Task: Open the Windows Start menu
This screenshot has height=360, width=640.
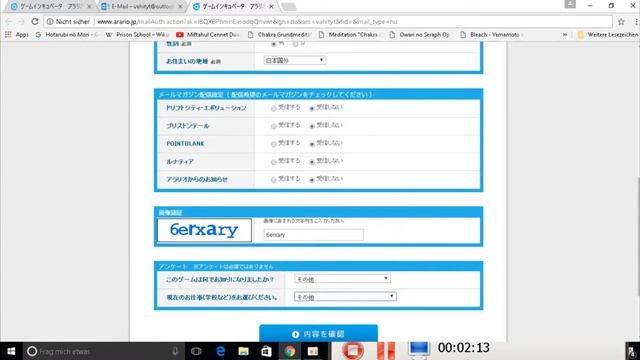Action: (11, 351)
